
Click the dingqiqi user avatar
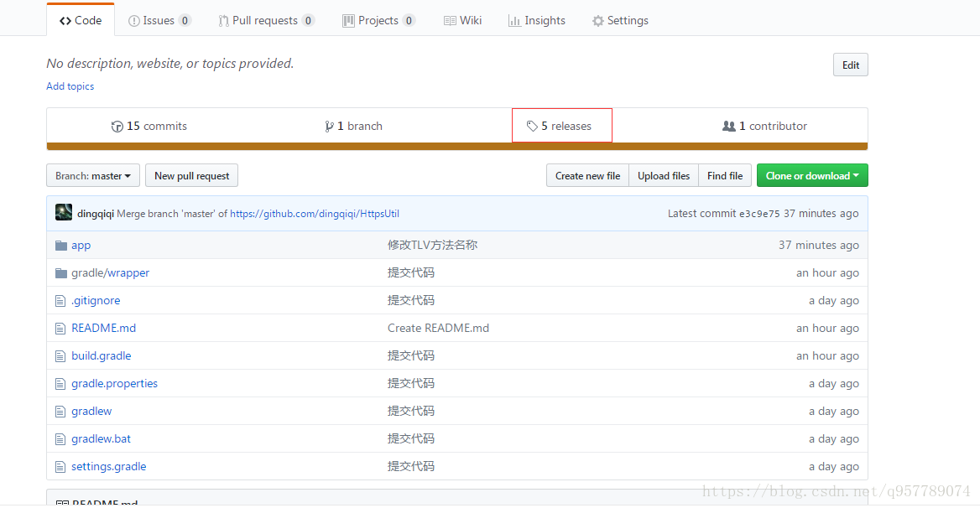point(64,213)
